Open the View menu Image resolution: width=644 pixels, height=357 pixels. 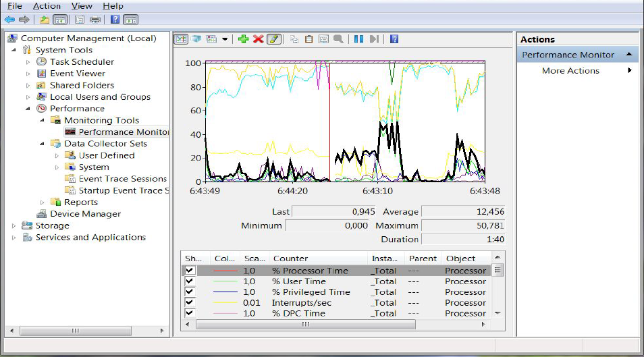click(82, 6)
